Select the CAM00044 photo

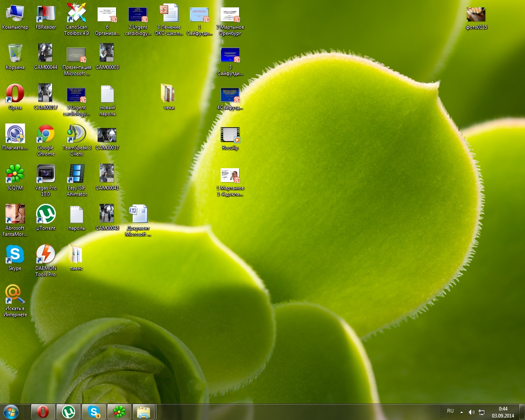point(46,57)
